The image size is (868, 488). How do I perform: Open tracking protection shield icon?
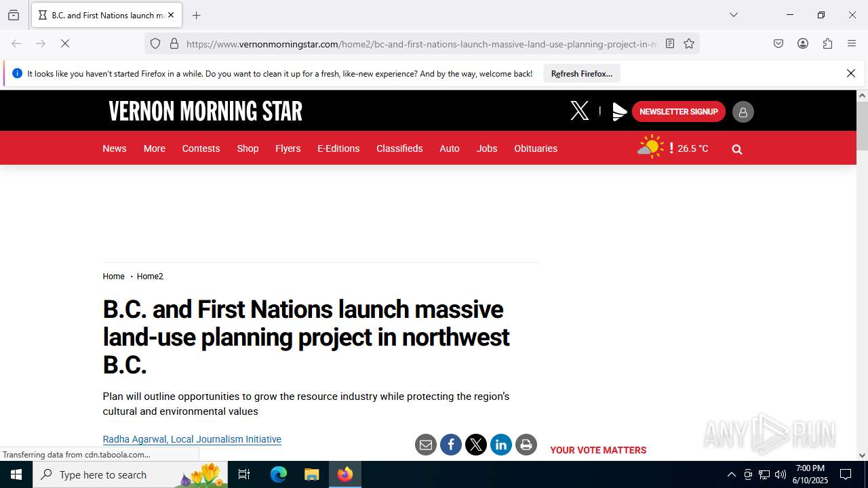pos(155,43)
